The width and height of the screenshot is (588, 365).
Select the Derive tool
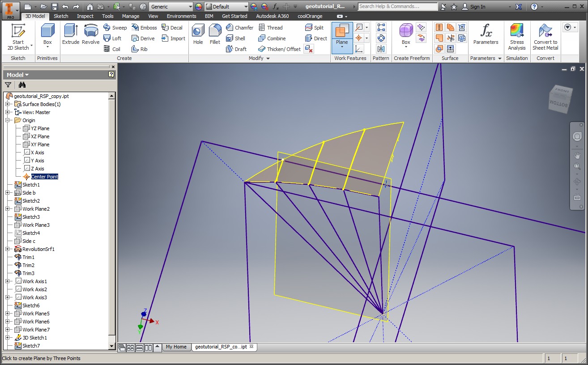coord(143,38)
